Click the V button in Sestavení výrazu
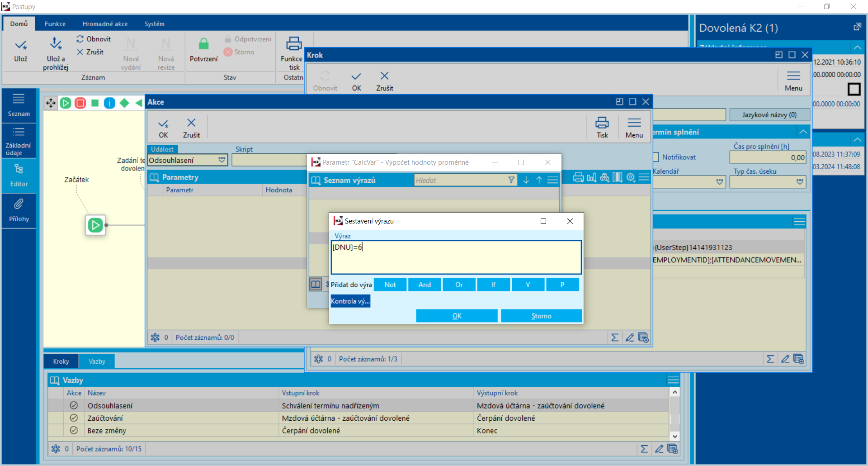Image resolution: width=868 pixels, height=466 pixels. [x=528, y=285]
